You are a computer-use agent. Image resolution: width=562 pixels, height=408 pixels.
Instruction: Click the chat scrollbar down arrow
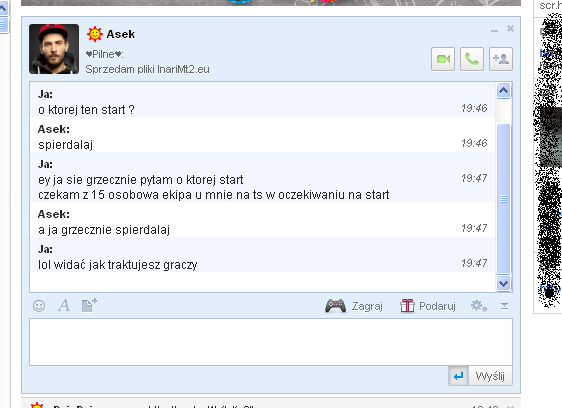504,284
